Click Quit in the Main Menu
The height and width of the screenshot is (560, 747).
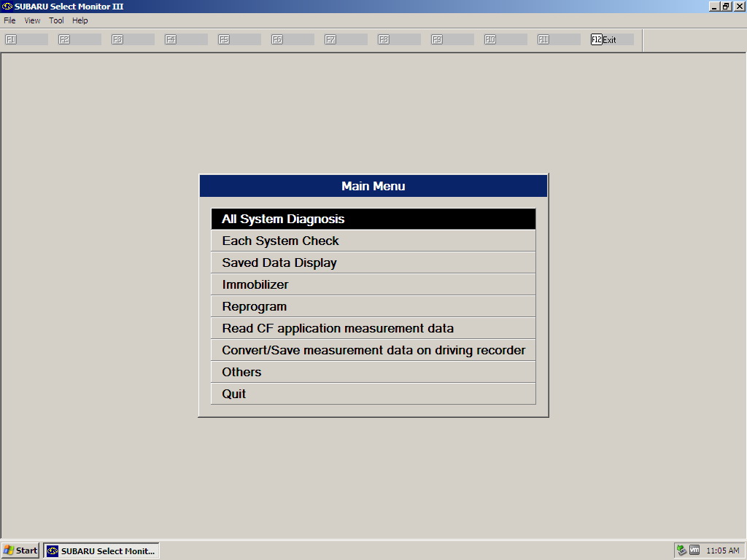click(373, 394)
